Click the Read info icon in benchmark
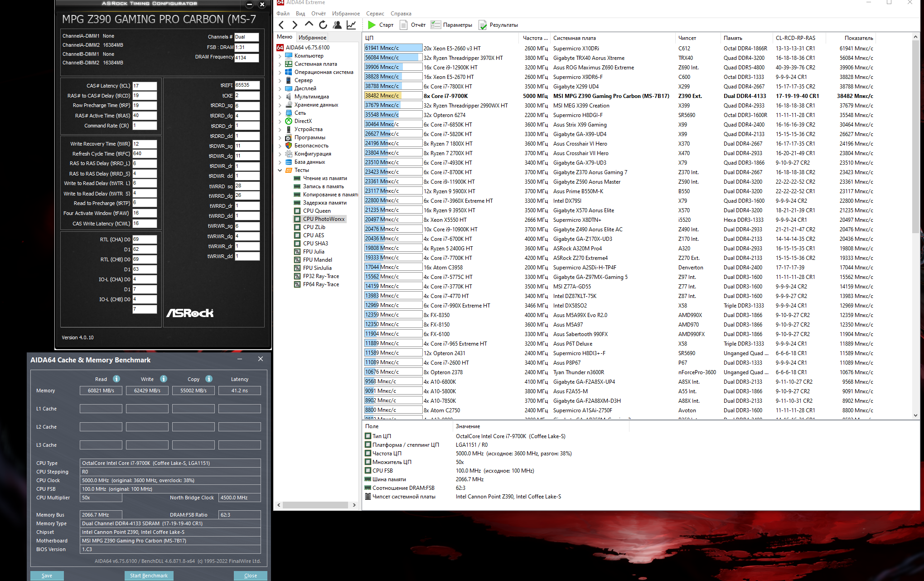 116,379
